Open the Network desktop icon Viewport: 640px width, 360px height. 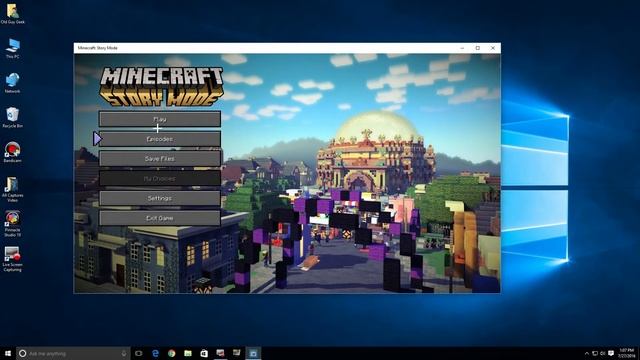12,83
